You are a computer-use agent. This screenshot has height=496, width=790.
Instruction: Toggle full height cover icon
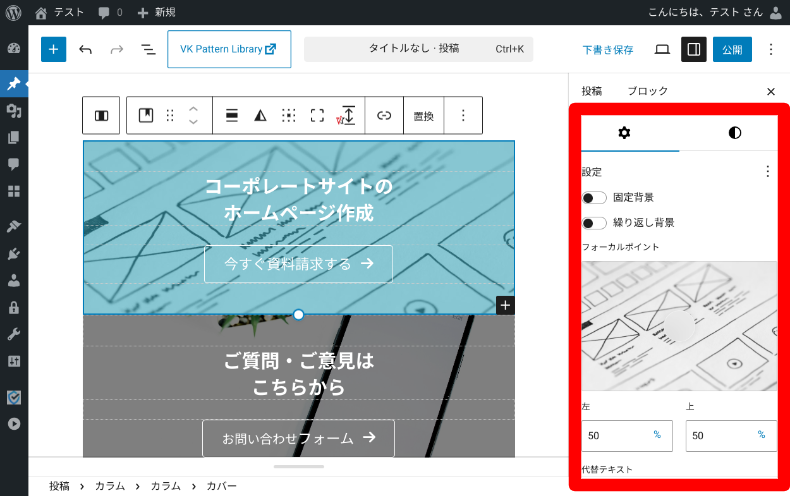tap(317, 115)
